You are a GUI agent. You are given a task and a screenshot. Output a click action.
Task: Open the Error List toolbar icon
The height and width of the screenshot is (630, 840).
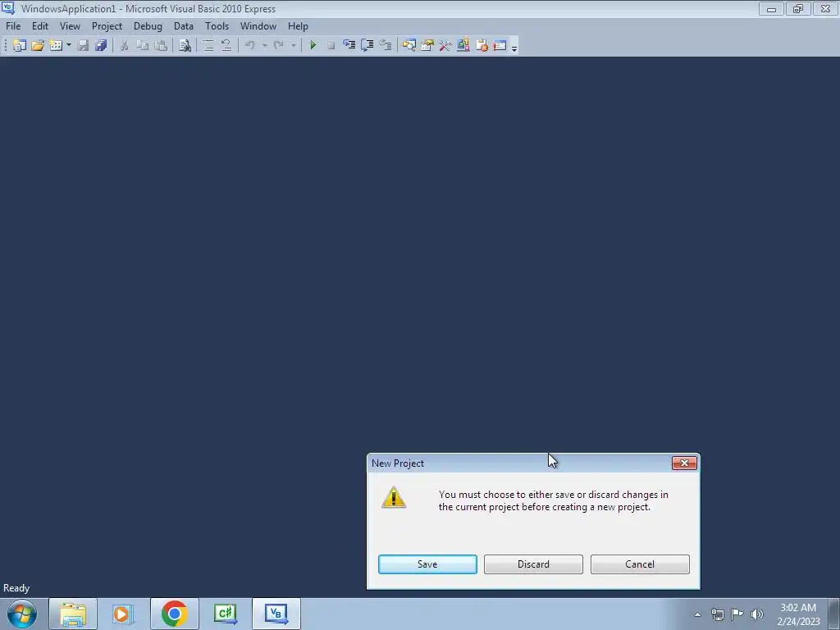482,46
